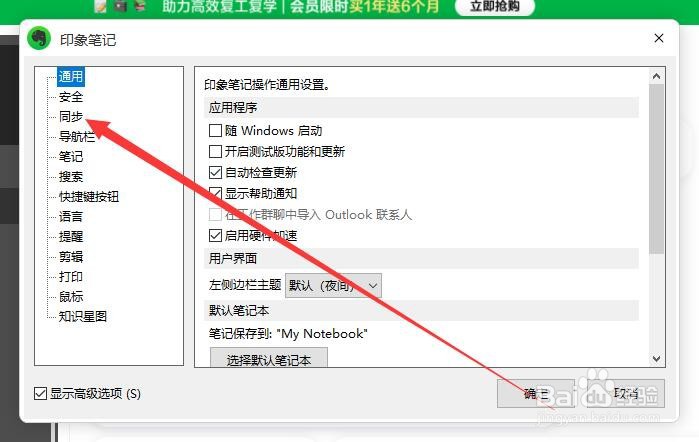699x442 pixels.
Task: Click the 印象笔记操作通用设置 description text
Action: coord(267,84)
